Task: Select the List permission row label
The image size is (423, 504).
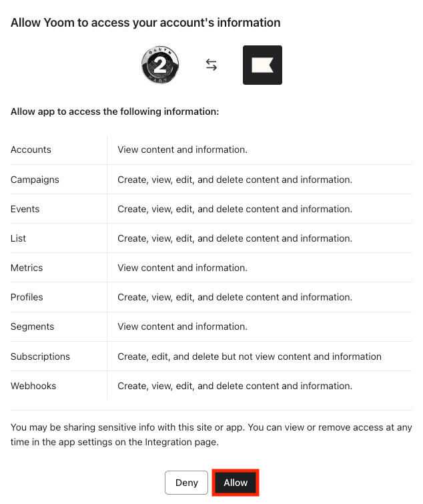Action: 18,238
